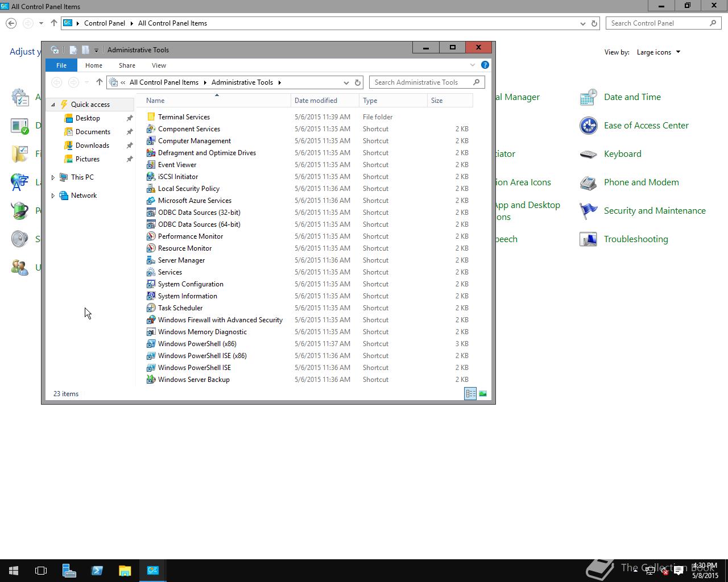Click the Help question mark icon

(x=485, y=65)
